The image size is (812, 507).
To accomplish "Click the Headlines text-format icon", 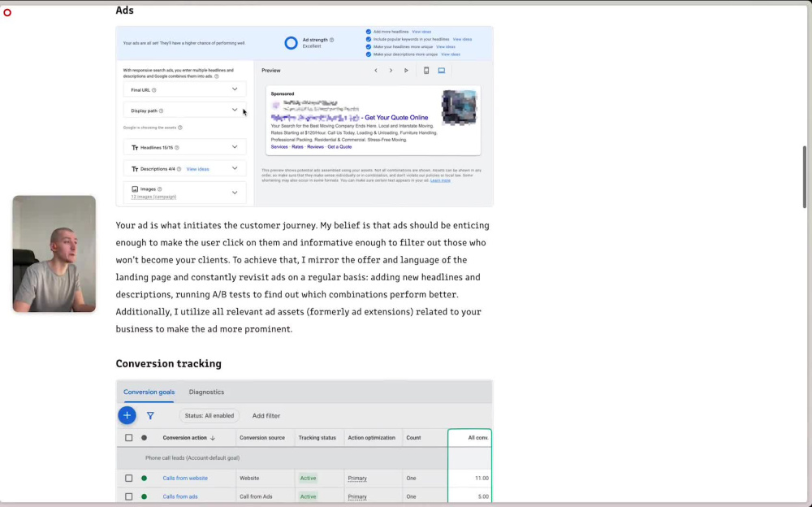I will click(135, 148).
